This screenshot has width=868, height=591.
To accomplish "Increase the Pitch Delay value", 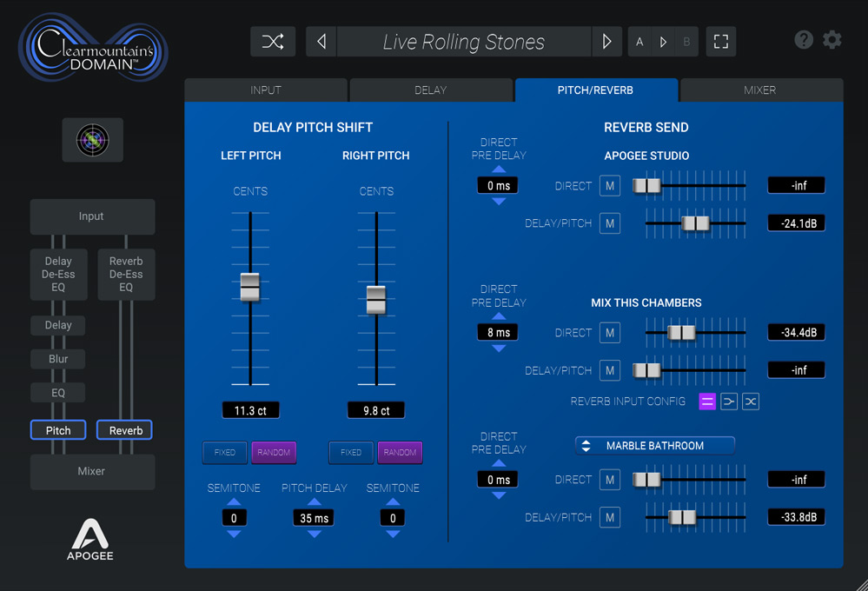I will [x=315, y=502].
